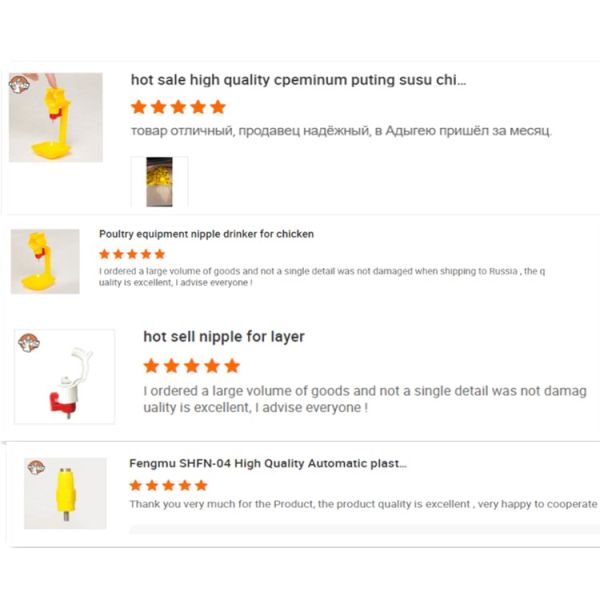The image size is (600, 600).
Task: Open the 'hot sale high quality' product thumbnail
Action: [x=56, y=118]
